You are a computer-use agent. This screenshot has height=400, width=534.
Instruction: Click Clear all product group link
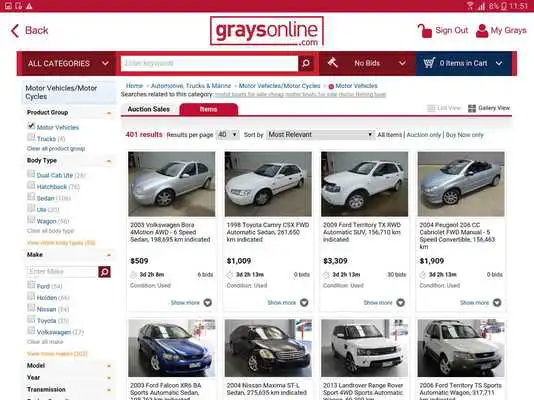pos(56,149)
